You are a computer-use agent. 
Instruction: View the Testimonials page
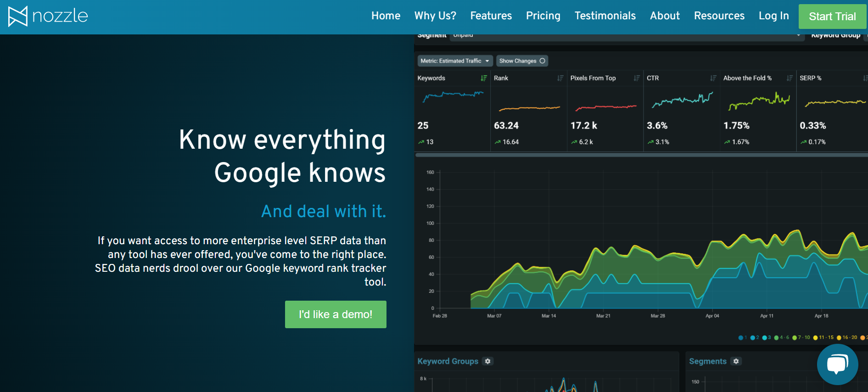click(x=605, y=16)
